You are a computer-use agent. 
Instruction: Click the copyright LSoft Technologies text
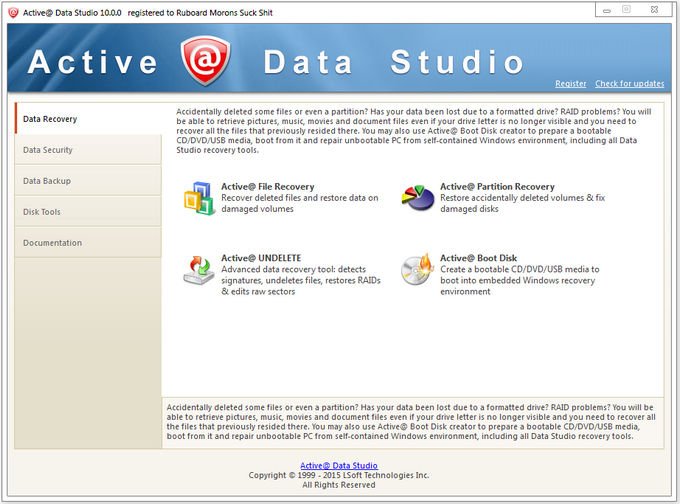pyautogui.click(x=339, y=475)
